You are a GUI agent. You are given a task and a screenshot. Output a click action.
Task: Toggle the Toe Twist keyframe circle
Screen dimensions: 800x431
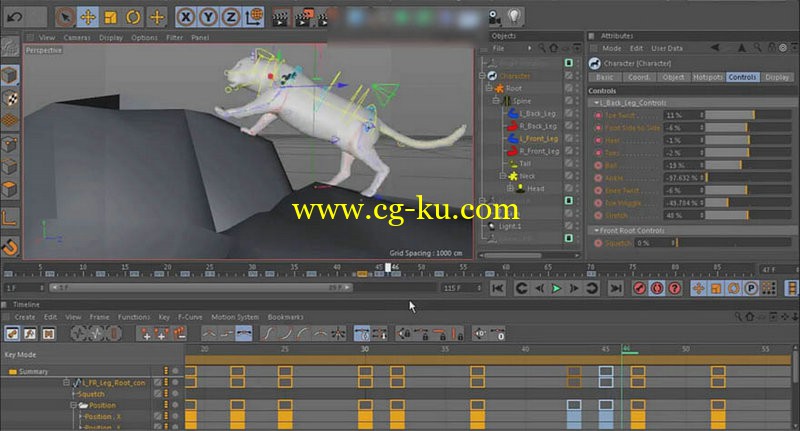click(x=598, y=115)
